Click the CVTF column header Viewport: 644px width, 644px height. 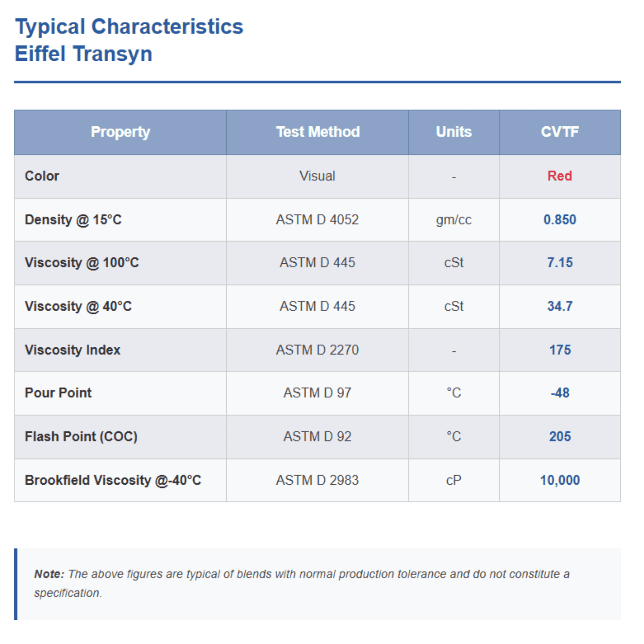pos(559,132)
